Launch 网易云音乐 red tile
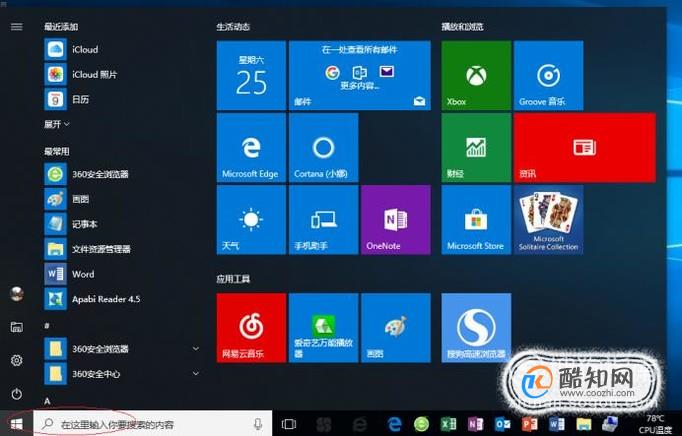Viewport: 682px width, 436px height. coord(251,328)
